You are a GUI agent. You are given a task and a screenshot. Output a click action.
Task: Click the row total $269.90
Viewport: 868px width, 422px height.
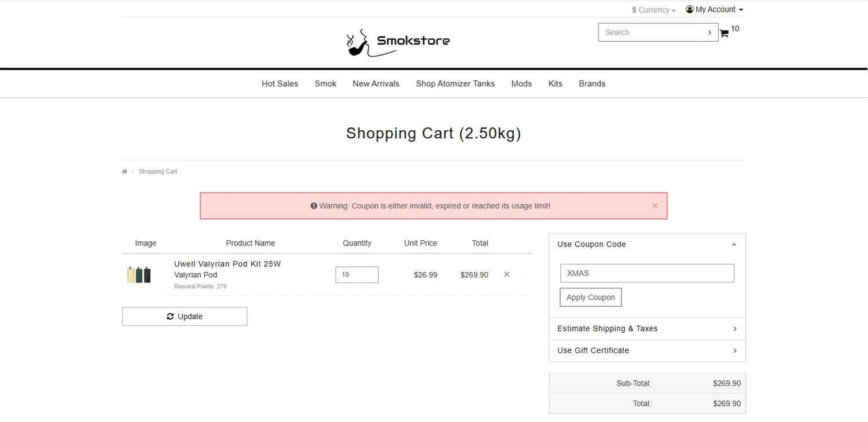(x=474, y=275)
